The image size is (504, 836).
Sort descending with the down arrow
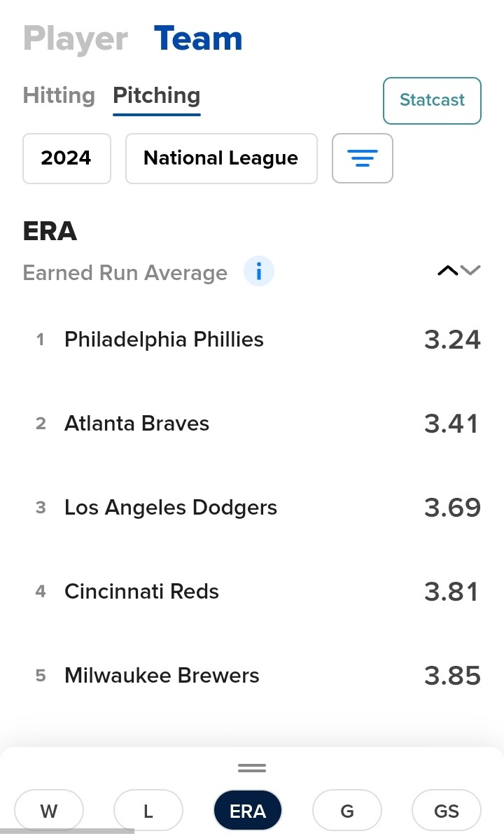point(471,271)
